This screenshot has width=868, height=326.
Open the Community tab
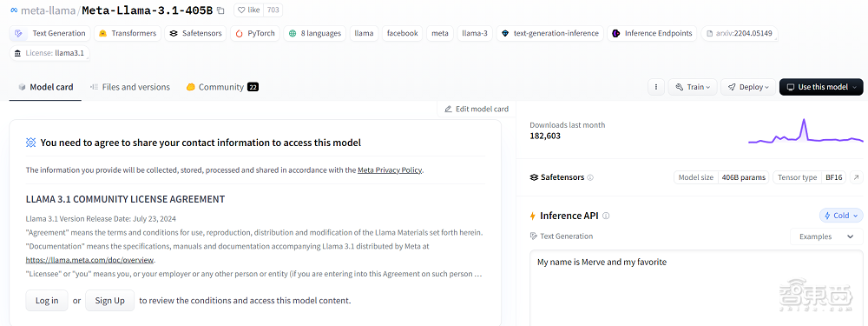point(222,87)
